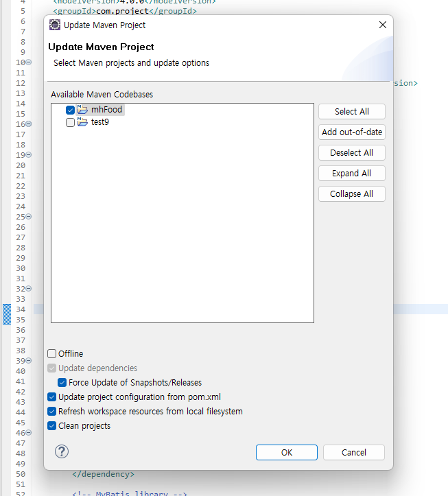
Task: Click the test9 Maven project folder icon
Action: coord(82,122)
